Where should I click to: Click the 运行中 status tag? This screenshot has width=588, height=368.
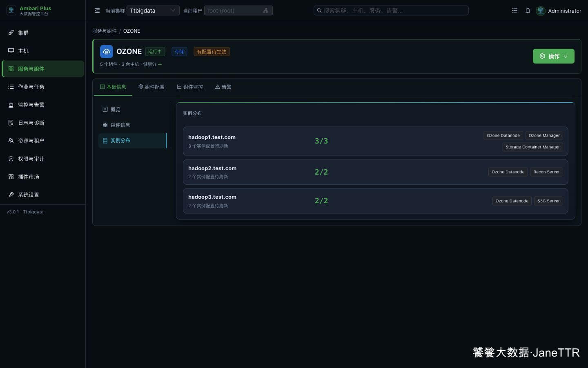pyautogui.click(x=155, y=52)
